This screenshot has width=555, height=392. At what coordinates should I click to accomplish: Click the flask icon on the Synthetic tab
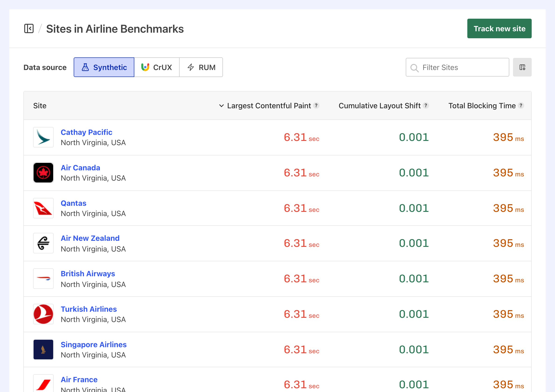86,67
